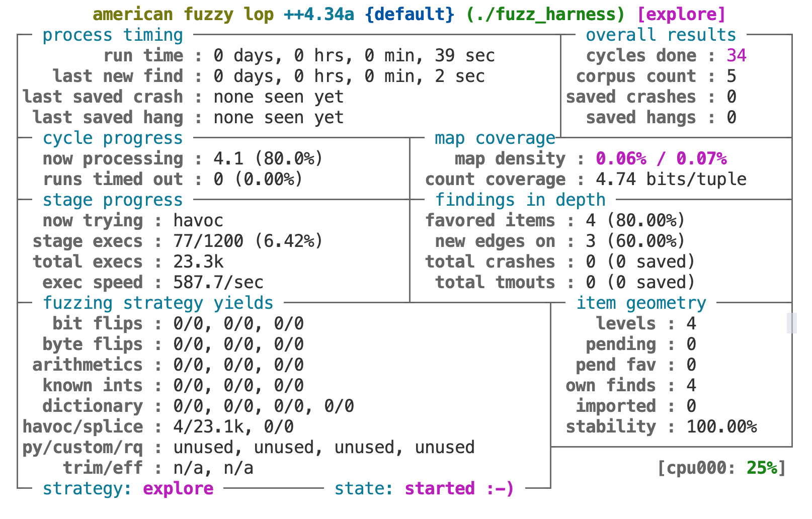Select the cycles done value 34

click(736, 56)
